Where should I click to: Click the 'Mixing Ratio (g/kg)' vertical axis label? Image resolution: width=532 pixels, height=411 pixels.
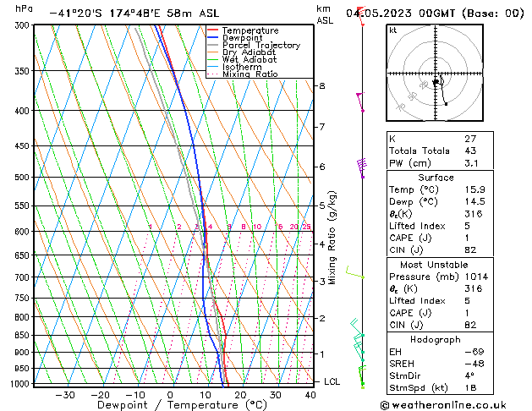[332, 238]
